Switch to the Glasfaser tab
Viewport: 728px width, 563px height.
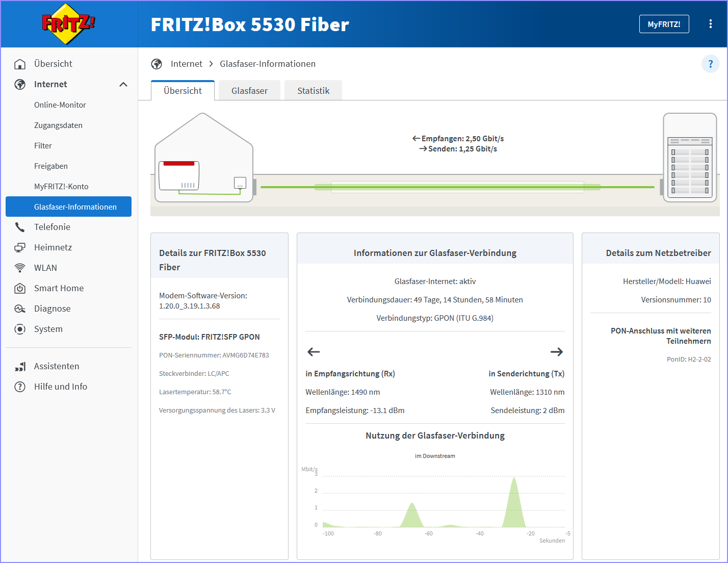pos(249,90)
